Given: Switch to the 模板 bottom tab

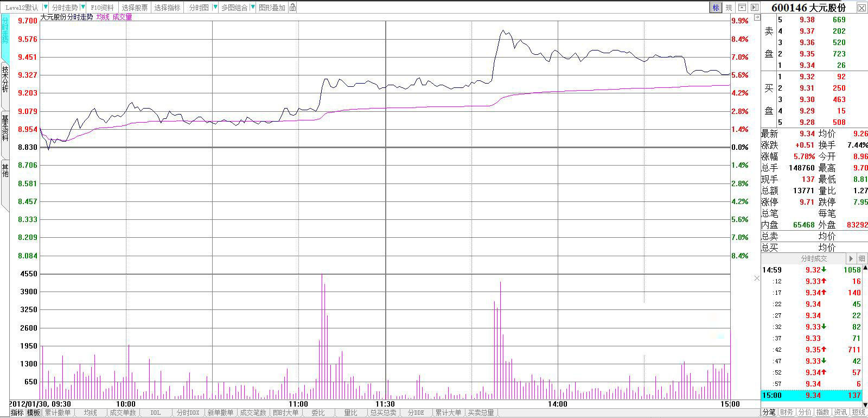Looking at the screenshot, I should click(34, 413).
